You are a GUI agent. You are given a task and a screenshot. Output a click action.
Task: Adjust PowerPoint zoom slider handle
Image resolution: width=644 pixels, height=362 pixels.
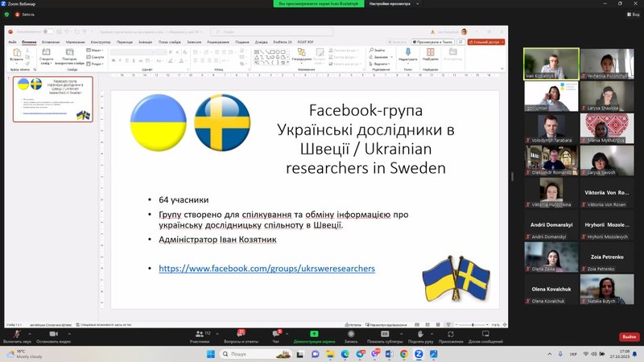(x=473, y=325)
